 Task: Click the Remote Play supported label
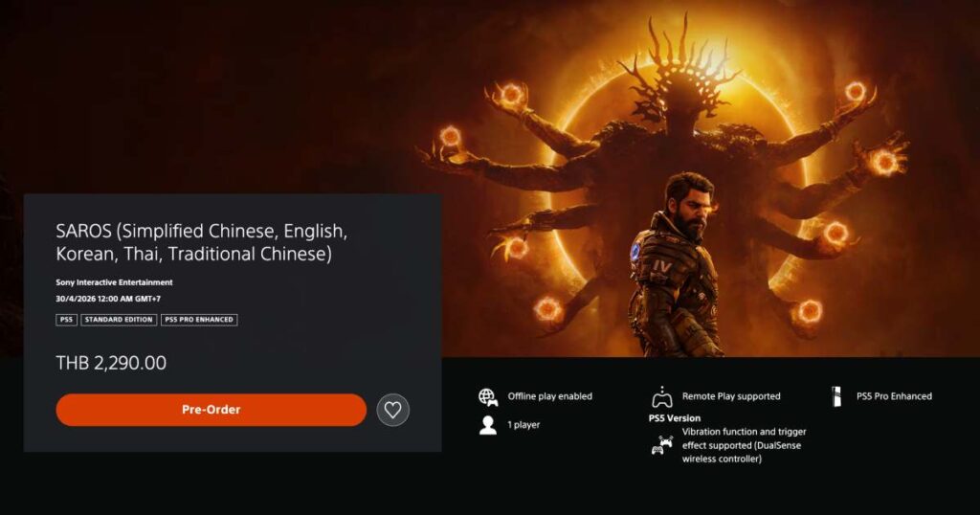coord(731,396)
